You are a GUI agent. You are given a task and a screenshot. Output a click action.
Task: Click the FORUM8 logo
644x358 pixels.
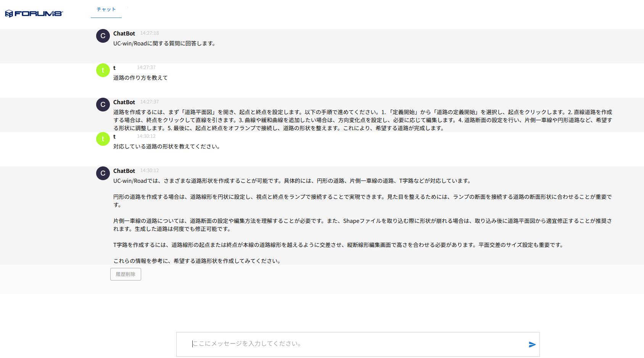(x=34, y=14)
